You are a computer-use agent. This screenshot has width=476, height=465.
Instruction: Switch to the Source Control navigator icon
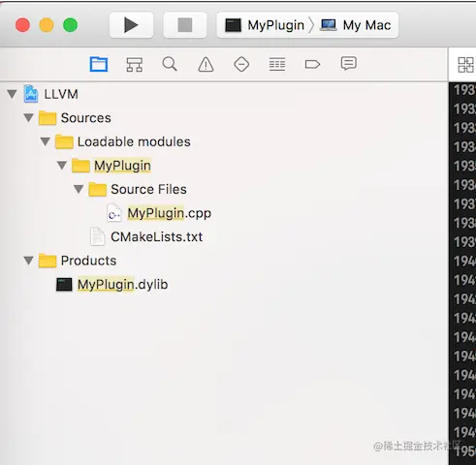tap(134, 65)
